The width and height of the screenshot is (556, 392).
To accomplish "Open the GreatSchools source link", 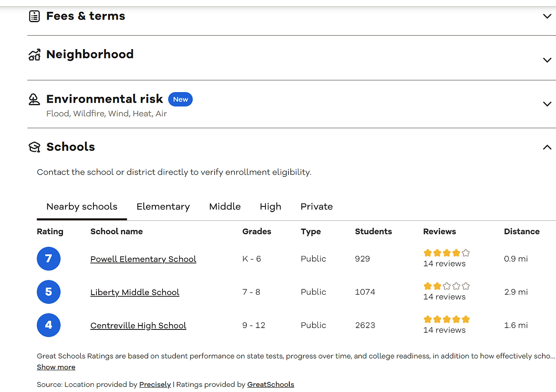I will [x=271, y=385].
